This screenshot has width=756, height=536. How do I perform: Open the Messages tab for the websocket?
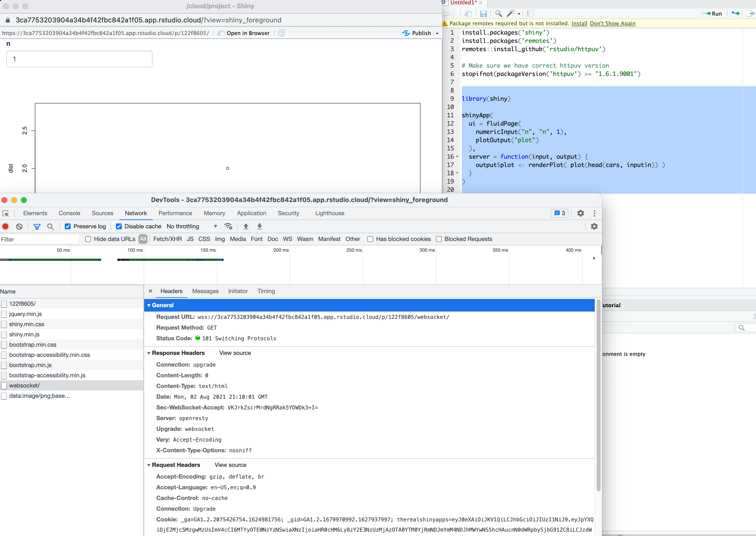(x=205, y=291)
